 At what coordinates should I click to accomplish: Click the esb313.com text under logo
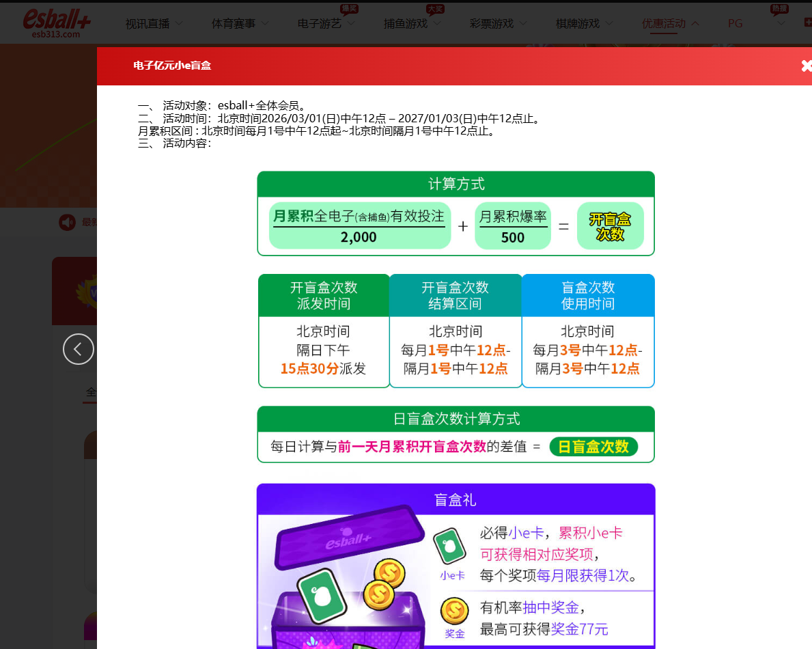(x=56, y=34)
